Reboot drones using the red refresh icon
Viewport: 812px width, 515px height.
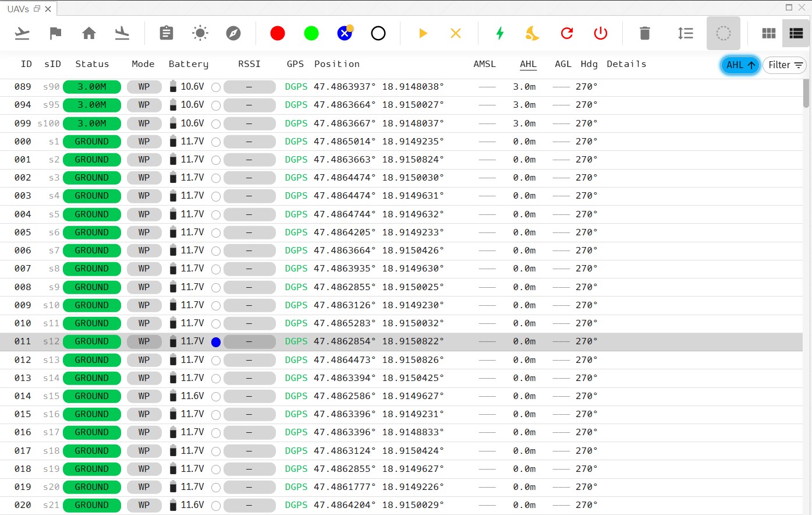tap(566, 33)
